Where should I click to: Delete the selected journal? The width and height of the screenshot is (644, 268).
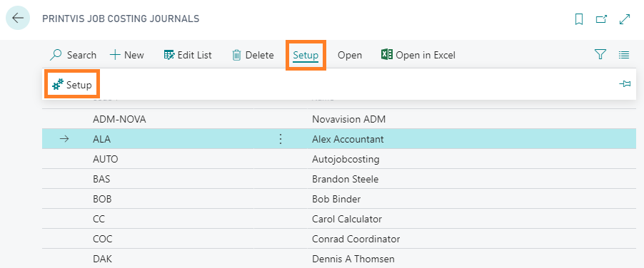[x=253, y=55]
